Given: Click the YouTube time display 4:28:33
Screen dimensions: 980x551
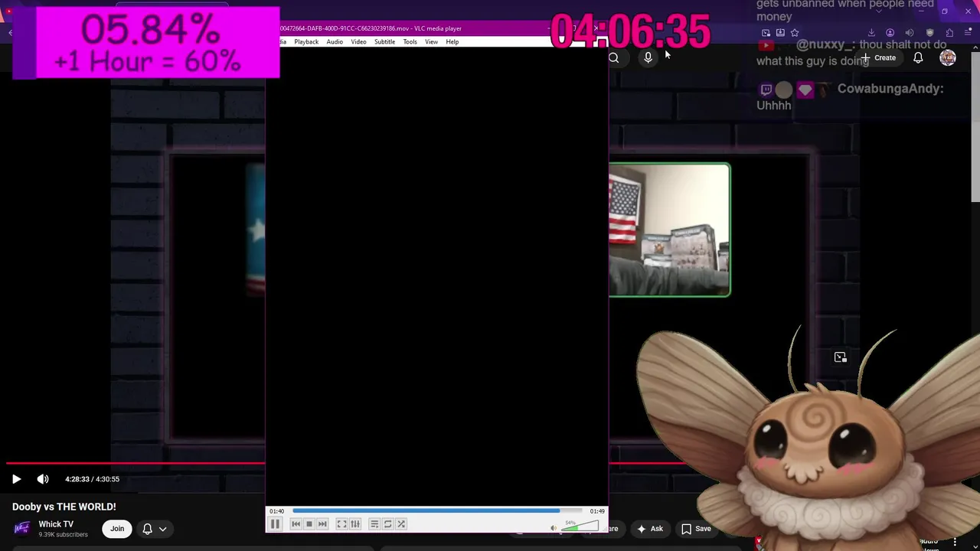Looking at the screenshot, I should 77,479.
